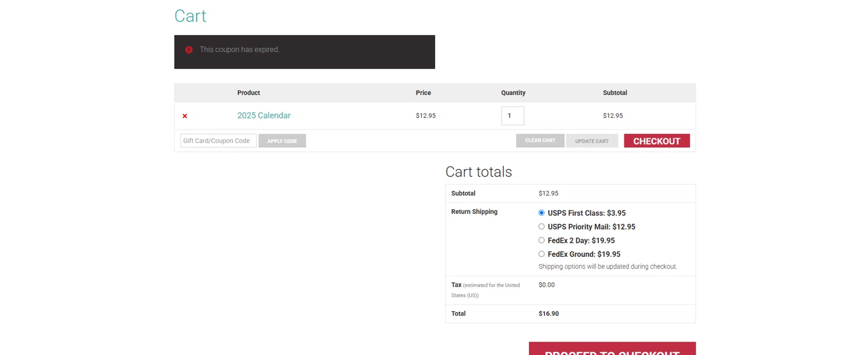Click the $12.95 price in the Price column

coord(426,116)
